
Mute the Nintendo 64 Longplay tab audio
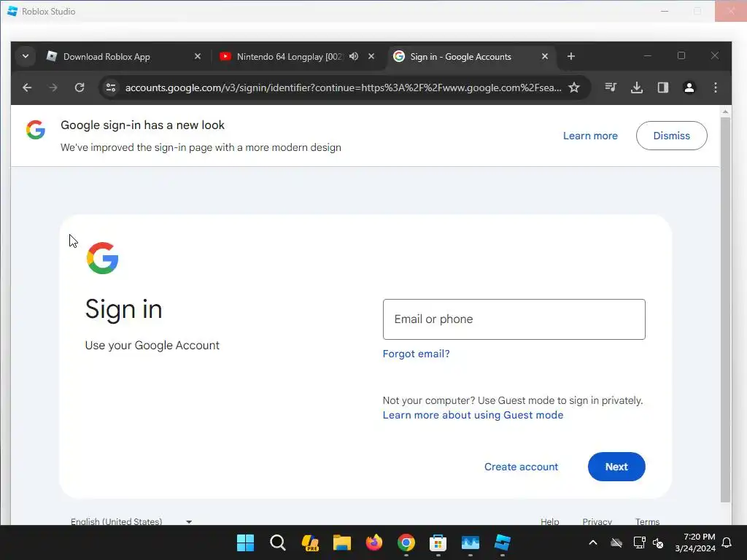pos(354,56)
